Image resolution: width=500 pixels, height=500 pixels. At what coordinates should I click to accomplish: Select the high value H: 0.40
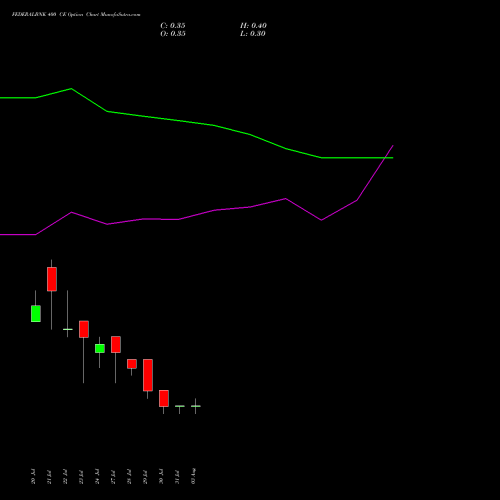253,26
